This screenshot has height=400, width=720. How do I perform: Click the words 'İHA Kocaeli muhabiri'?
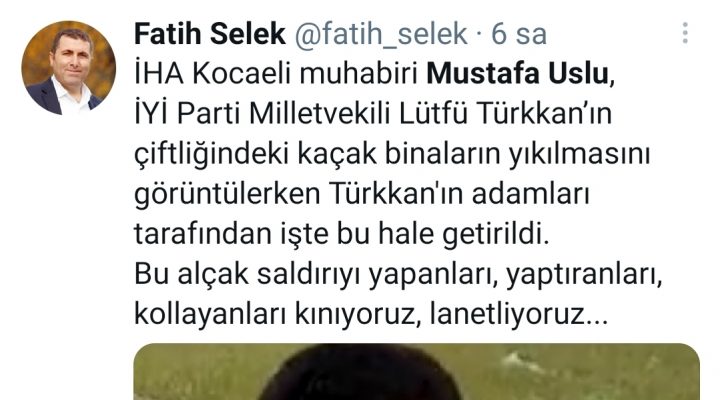coord(276,73)
